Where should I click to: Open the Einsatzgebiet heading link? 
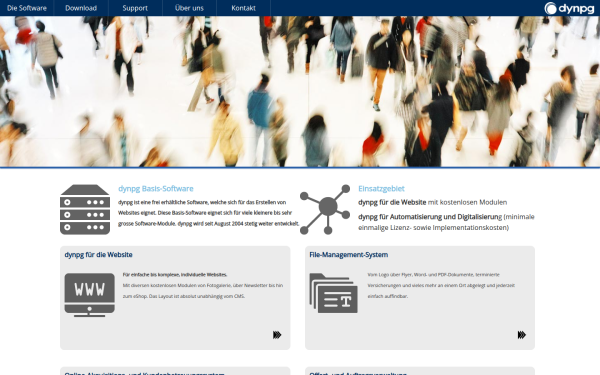(x=381, y=188)
